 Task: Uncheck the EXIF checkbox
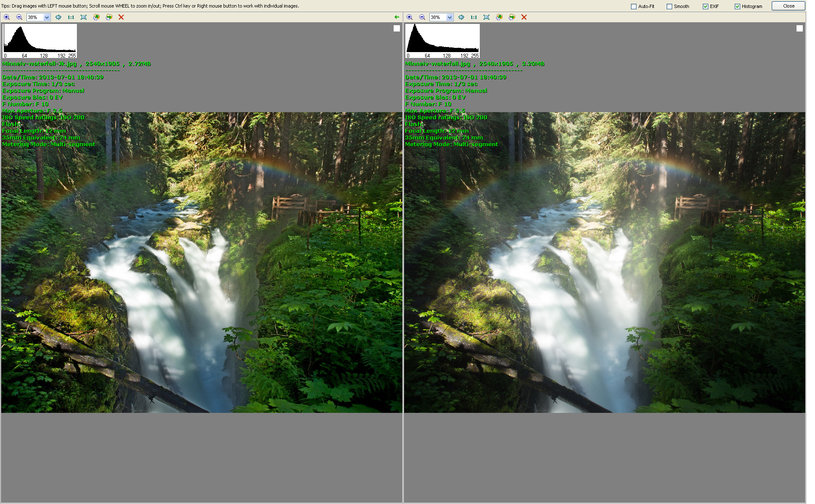click(x=705, y=6)
